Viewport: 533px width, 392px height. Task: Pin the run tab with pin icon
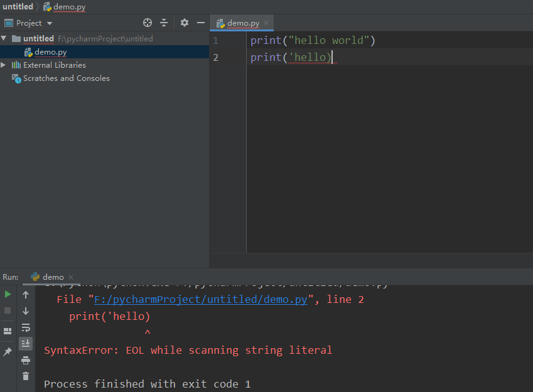(8, 352)
